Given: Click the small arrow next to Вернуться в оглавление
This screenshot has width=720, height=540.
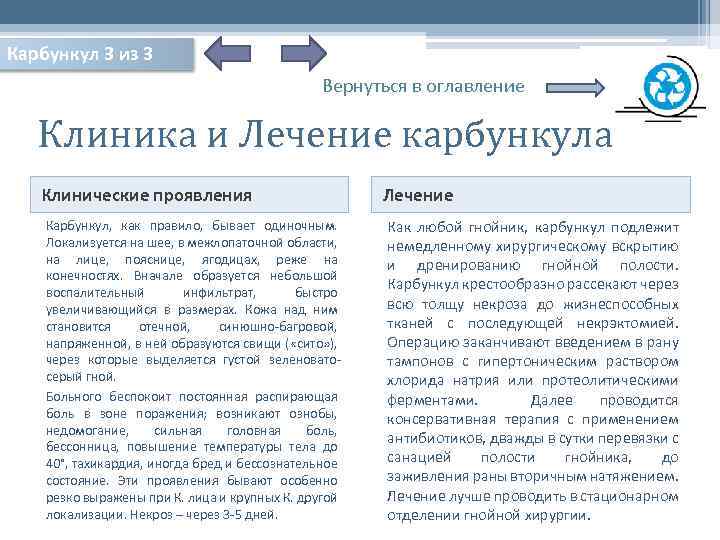Looking at the screenshot, I should tap(575, 87).
